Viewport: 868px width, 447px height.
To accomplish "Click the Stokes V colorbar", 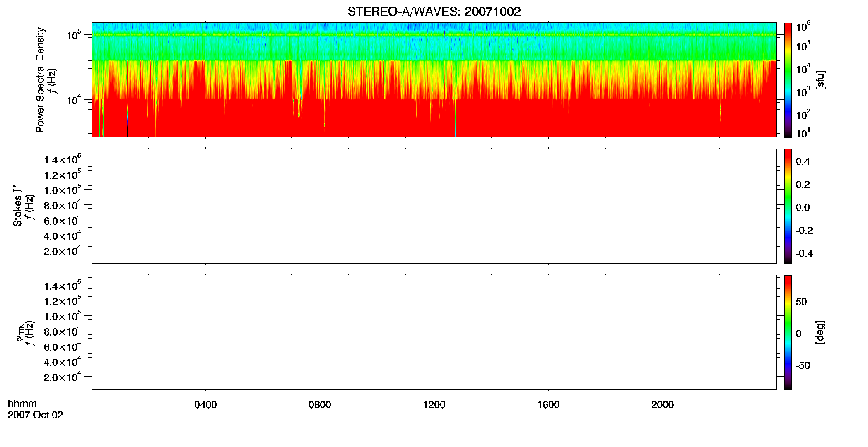I will click(788, 206).
